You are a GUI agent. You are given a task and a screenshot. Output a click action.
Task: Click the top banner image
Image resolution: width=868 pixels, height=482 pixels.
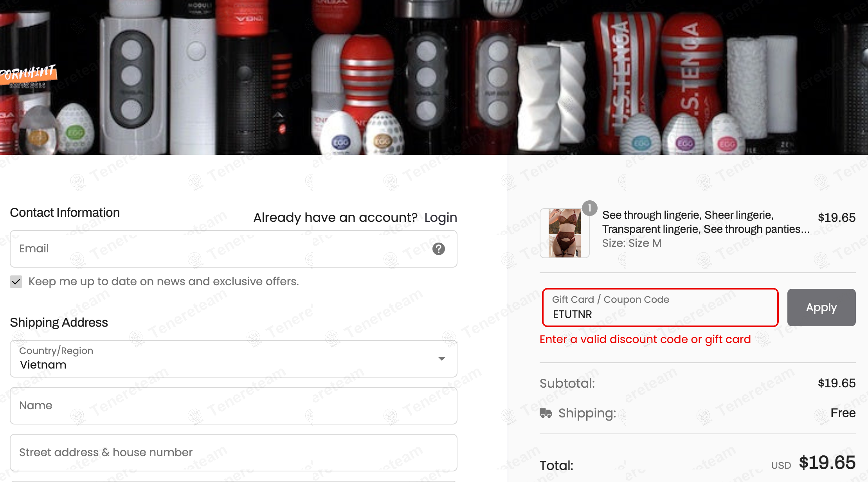pos(434,77)
